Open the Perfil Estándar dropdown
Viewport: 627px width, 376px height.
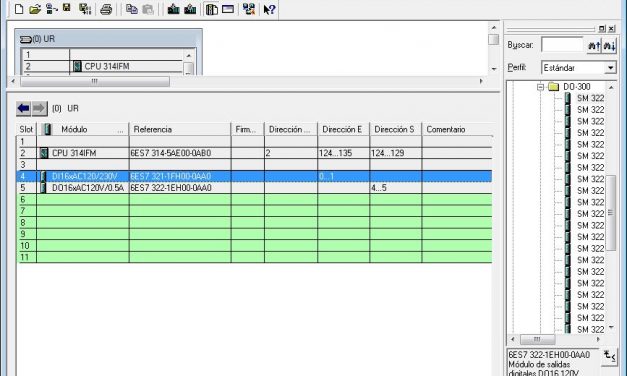click(610, 68)
